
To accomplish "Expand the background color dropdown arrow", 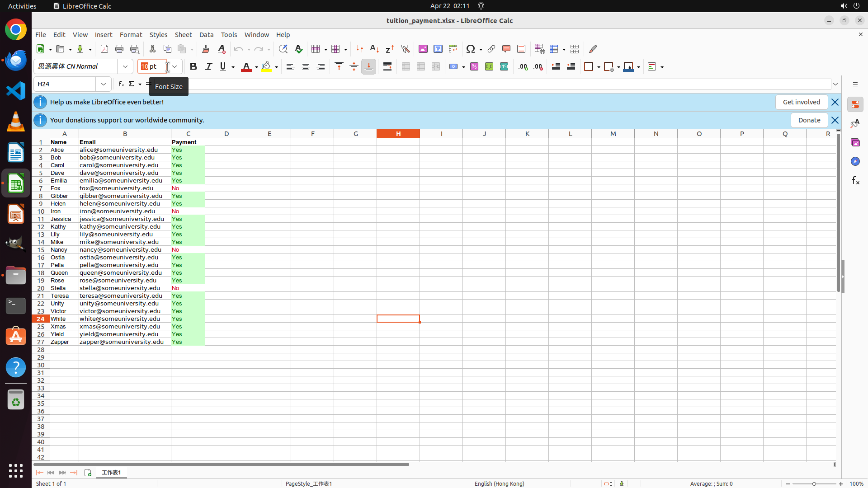I will click(276, 67).
